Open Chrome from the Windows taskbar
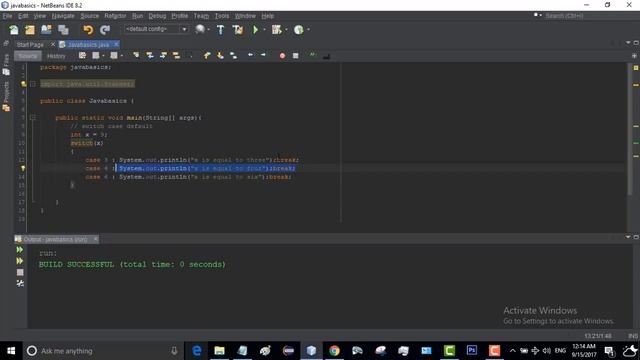The image size is (640, 360). tap(334, 351)
